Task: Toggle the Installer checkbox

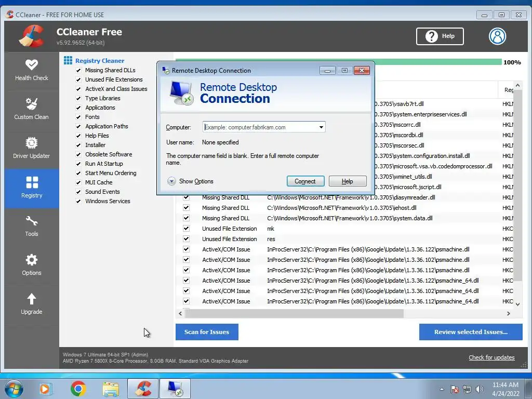Action: pyautogui.click(x=78, y=145)
